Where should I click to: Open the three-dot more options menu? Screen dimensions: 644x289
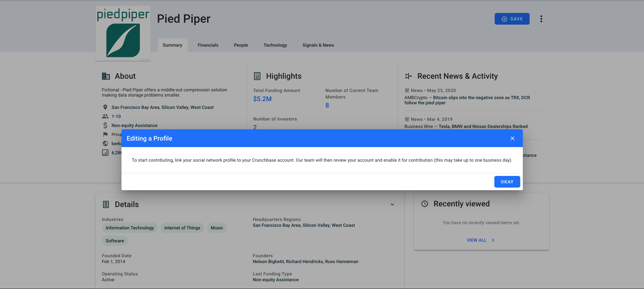click(541, 19)
